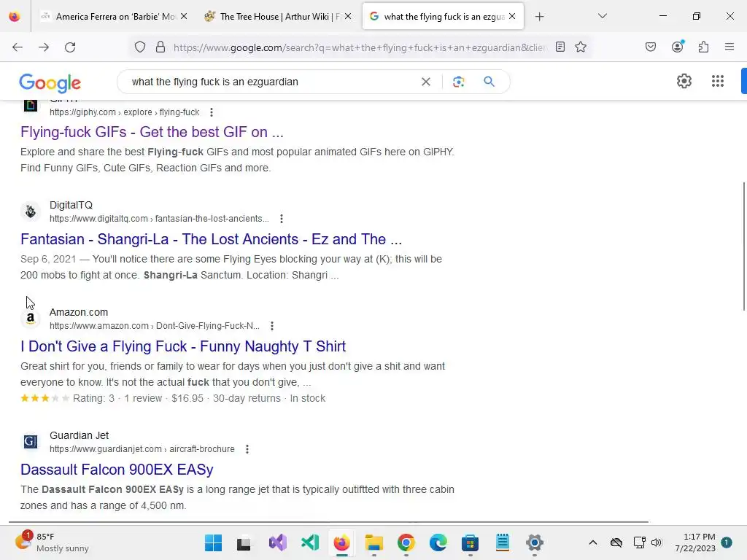Go forward to the next page
Viewport: 747px width, 560px height.
44,47
